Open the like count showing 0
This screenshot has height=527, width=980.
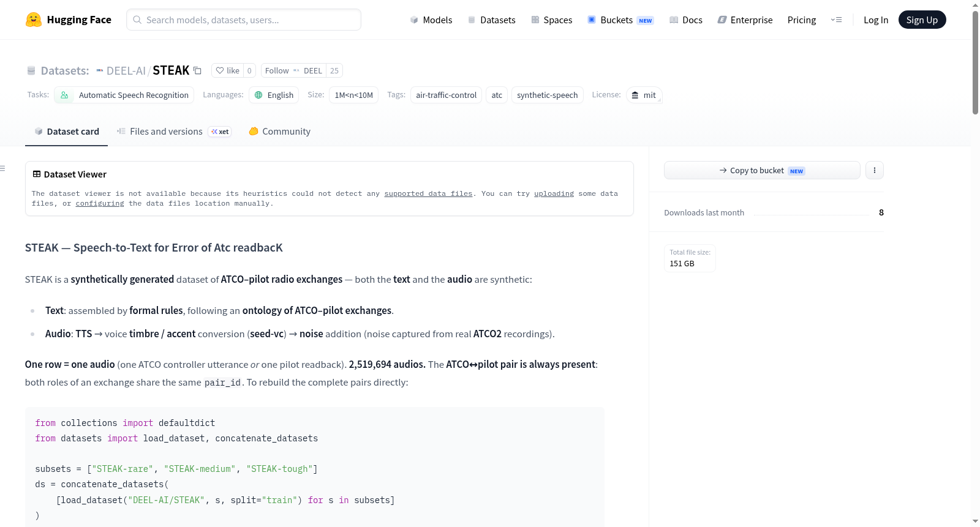pos(249,70)
